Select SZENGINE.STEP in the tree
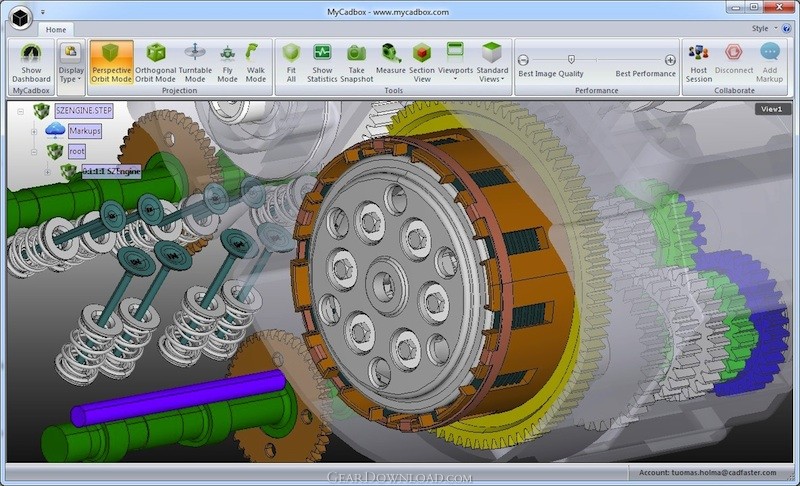 (x=84, y=110)
